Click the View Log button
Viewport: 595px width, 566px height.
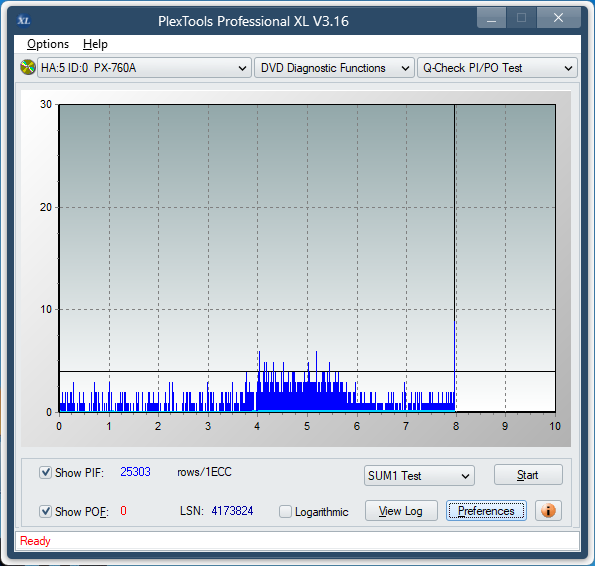point(401,511)
